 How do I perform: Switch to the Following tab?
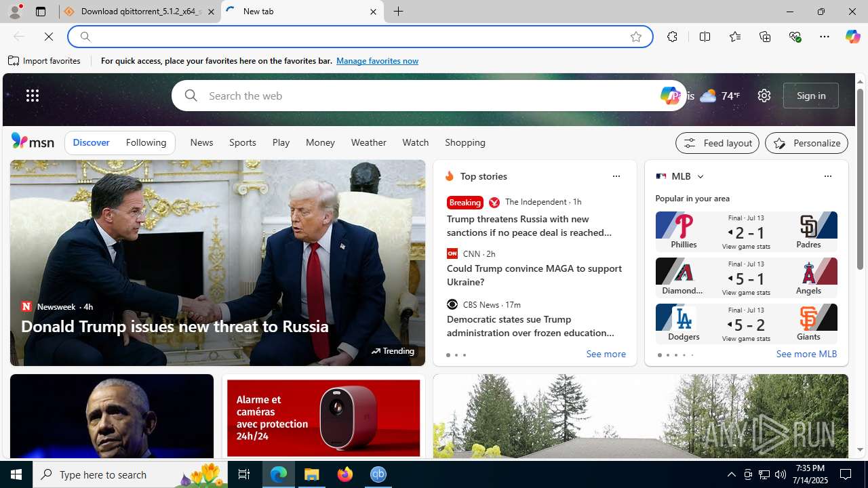click(146, 142)
